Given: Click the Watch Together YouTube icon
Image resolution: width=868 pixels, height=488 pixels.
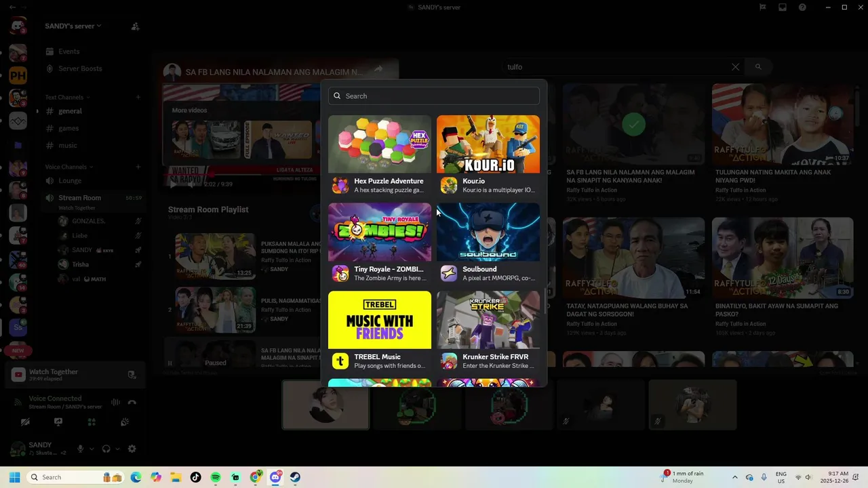Looking at the screenshot, I should coord(18,374).
